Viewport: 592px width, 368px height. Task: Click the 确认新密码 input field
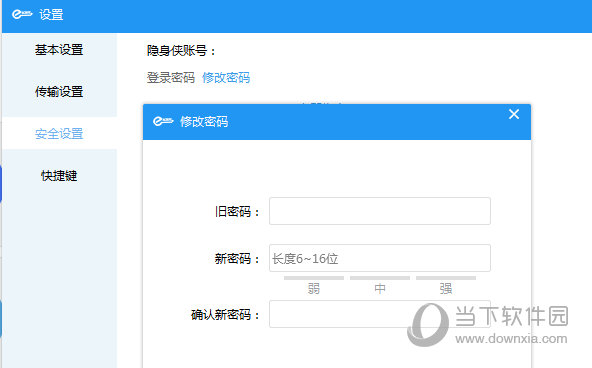pos(380,314)
